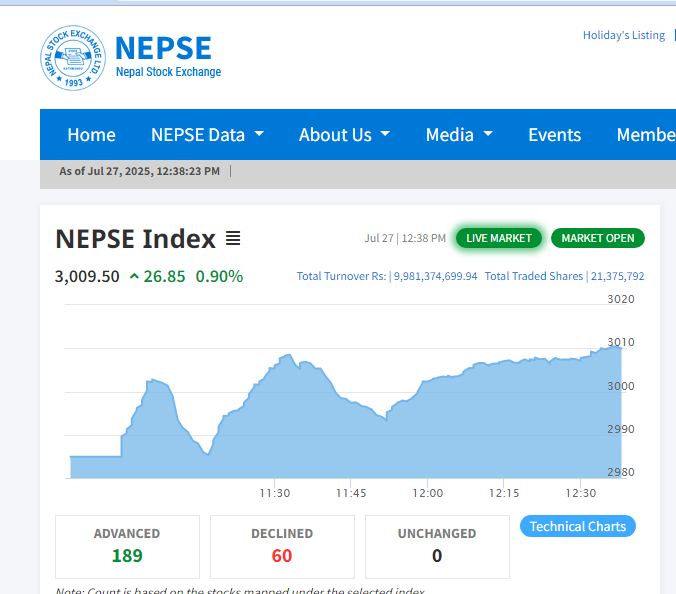This screenshot has width=676, height=594.
Task: Select the UNCHANGED stocks count box
Action: coord(437,546)
